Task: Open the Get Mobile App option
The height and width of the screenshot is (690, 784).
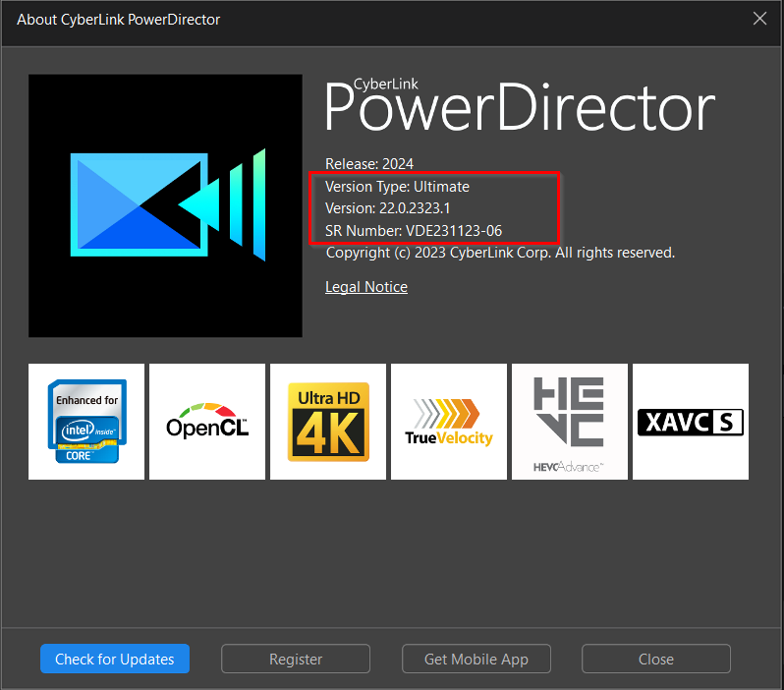Action: point(476,660)
